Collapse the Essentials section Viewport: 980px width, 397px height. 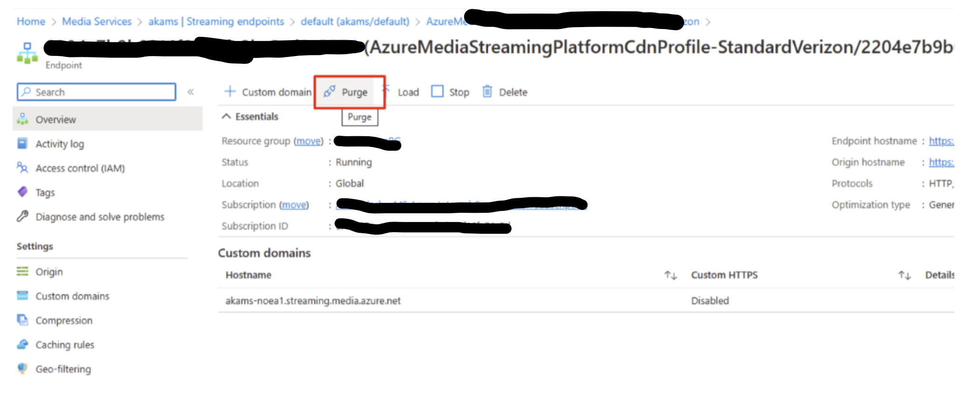226,116
